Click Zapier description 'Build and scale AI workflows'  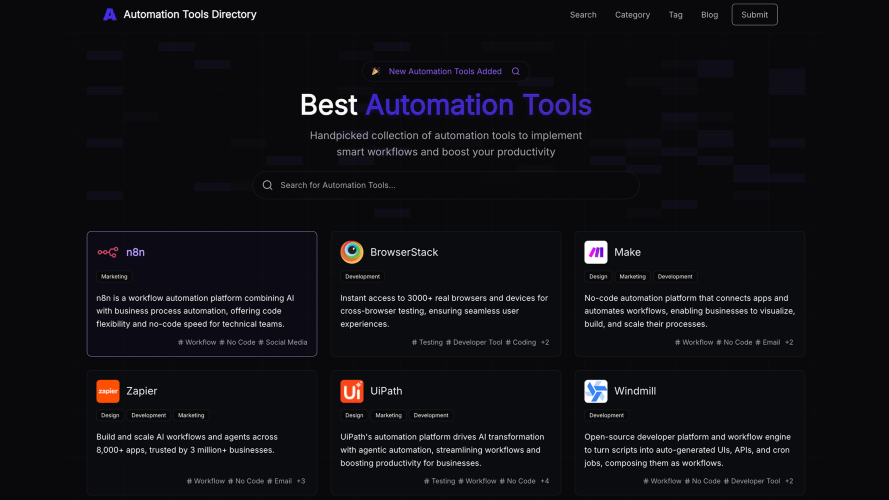187,443
